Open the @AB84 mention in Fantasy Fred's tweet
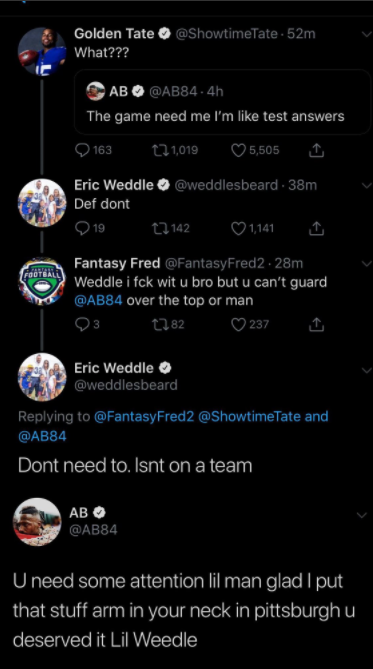Image resolution: width=373 pixels, height=669 pixels. tap(99, 300)
